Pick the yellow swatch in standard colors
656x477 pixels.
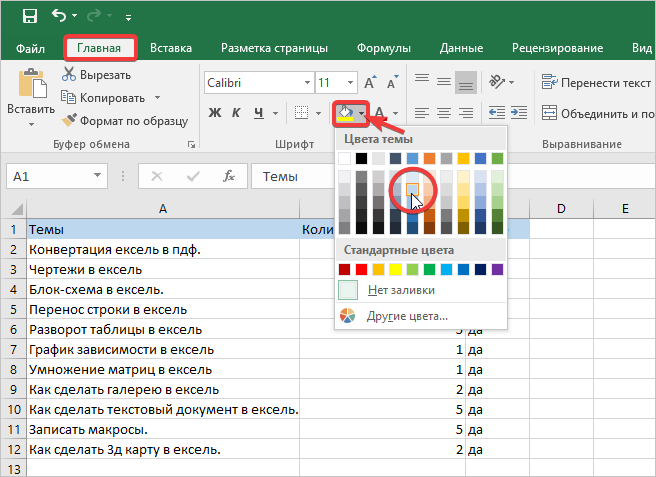(397, 269)
